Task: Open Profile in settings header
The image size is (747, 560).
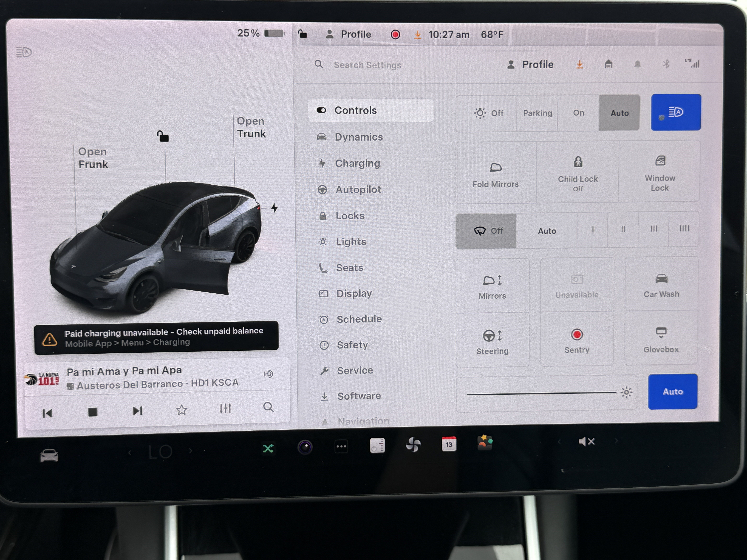Action: coord(530,64)
